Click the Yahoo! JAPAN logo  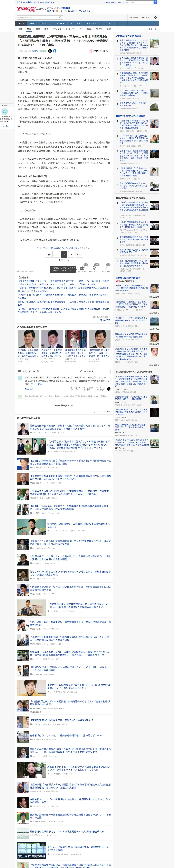coord(26,9)
